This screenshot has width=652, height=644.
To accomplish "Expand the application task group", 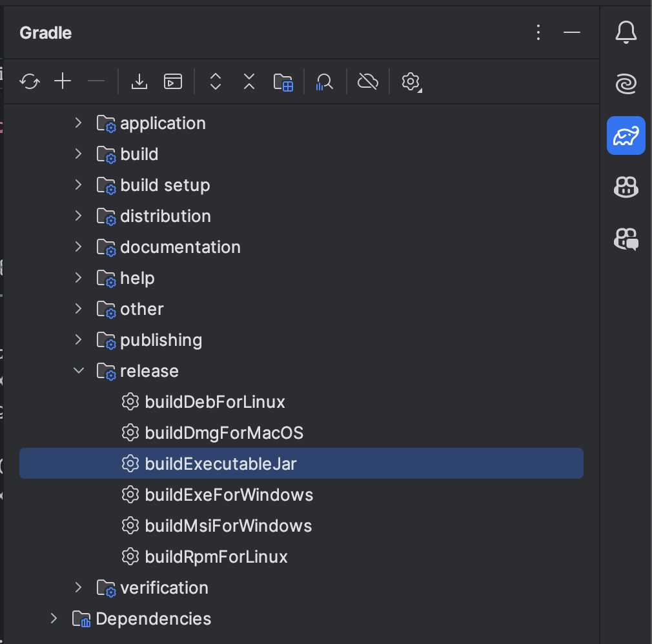I will click(79, 123).
